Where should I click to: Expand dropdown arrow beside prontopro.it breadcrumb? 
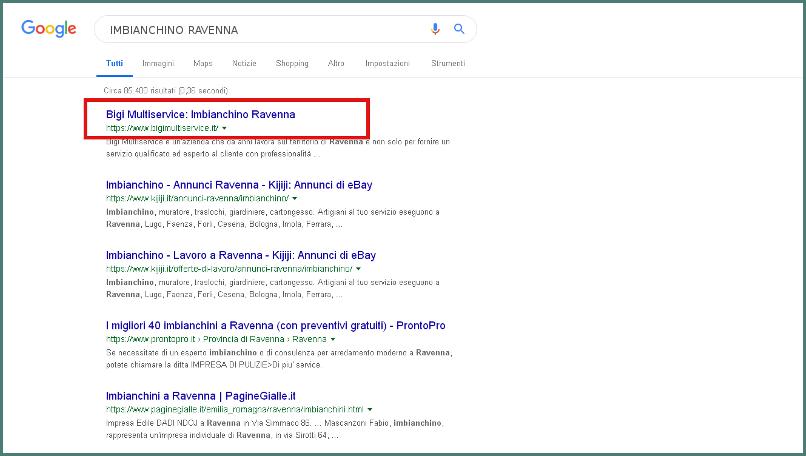tap(333, 339)
